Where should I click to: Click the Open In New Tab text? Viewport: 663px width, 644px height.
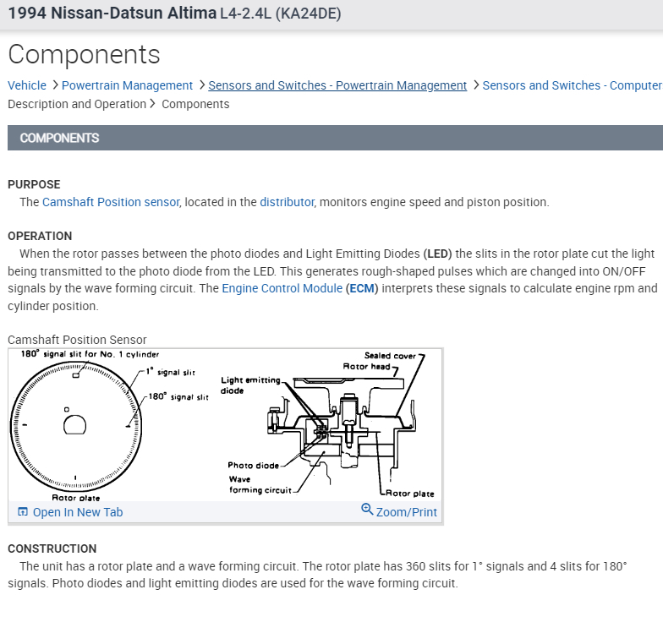point(78,512)
